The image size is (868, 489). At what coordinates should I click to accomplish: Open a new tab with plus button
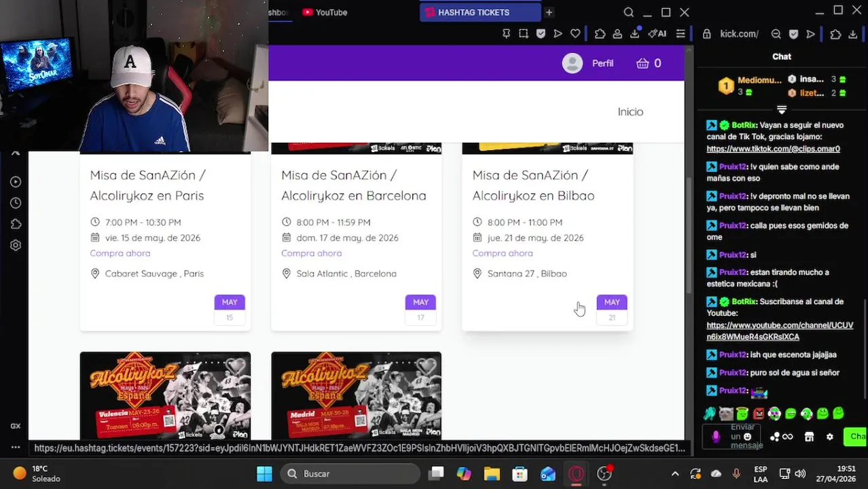[x=549, y=12]
